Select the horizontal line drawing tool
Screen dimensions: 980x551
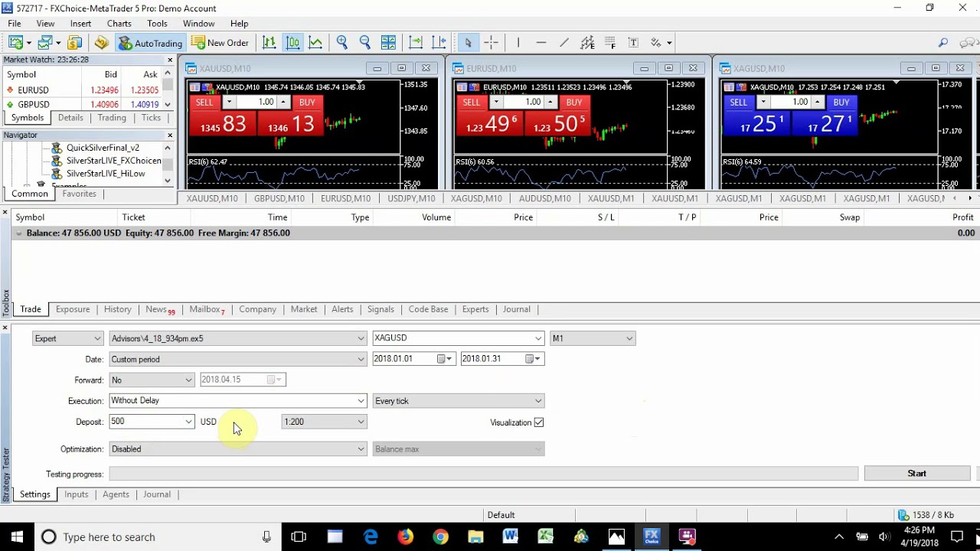pos(541,43)
